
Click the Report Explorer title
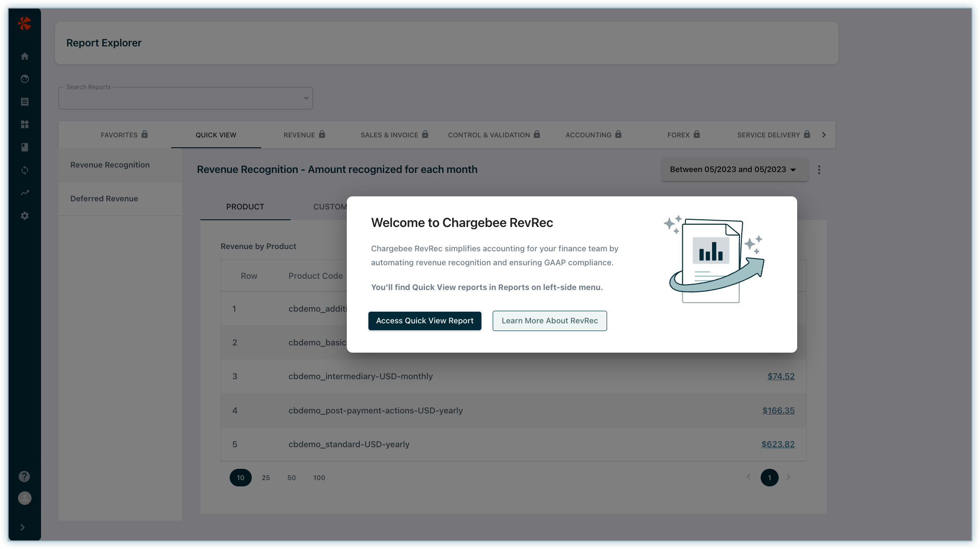click(x=104, y=43)
